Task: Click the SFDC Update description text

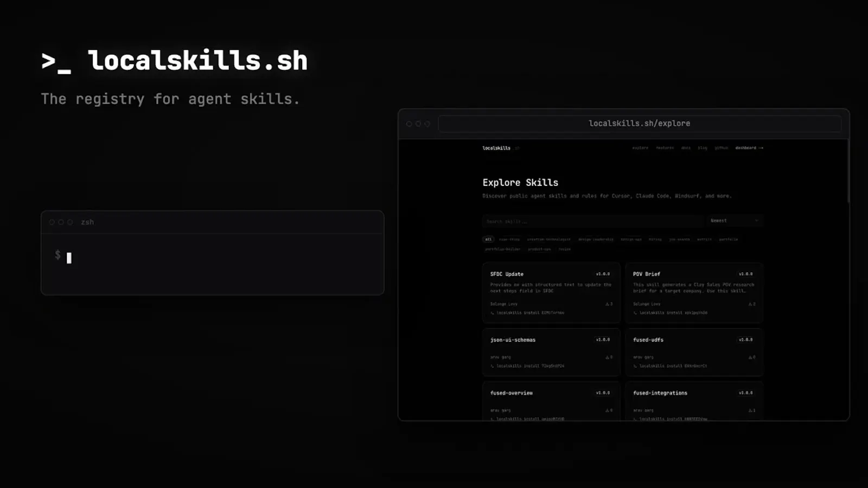Action: (551, 288)
